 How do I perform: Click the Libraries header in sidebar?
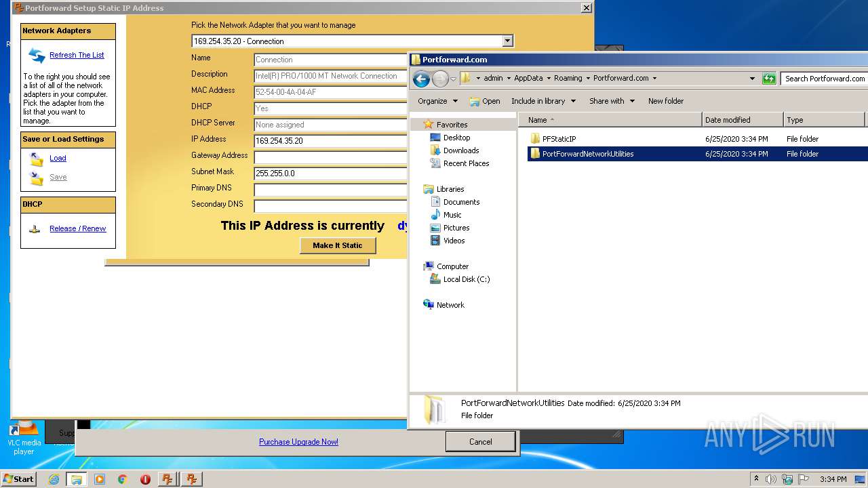point(450,189)
